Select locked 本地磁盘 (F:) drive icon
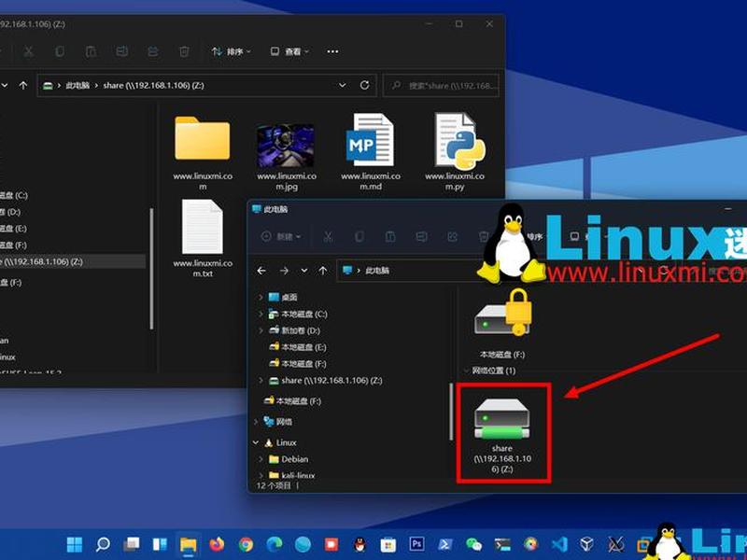Viewport: 747px width, 560px height. 502,324
